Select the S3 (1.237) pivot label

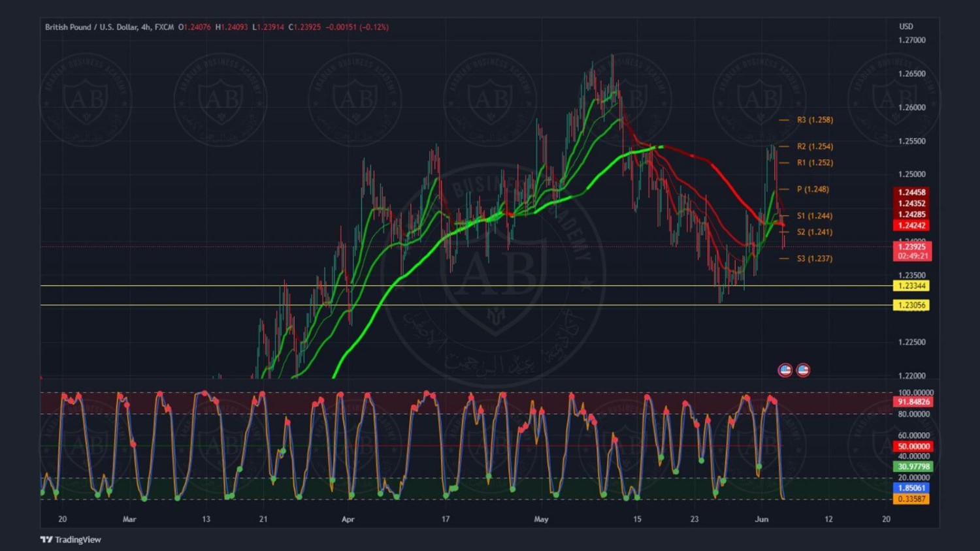[x=815, y=259]
